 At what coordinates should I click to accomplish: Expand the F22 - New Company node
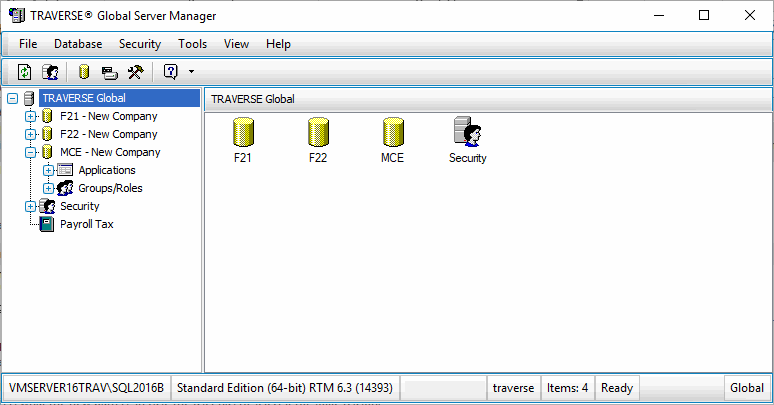[x=31, y=134]
